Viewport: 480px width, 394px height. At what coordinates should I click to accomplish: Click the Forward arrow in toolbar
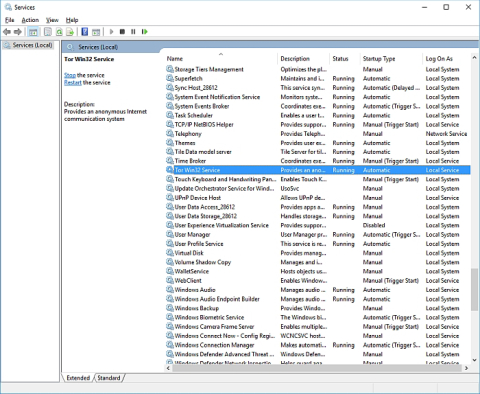18,32
